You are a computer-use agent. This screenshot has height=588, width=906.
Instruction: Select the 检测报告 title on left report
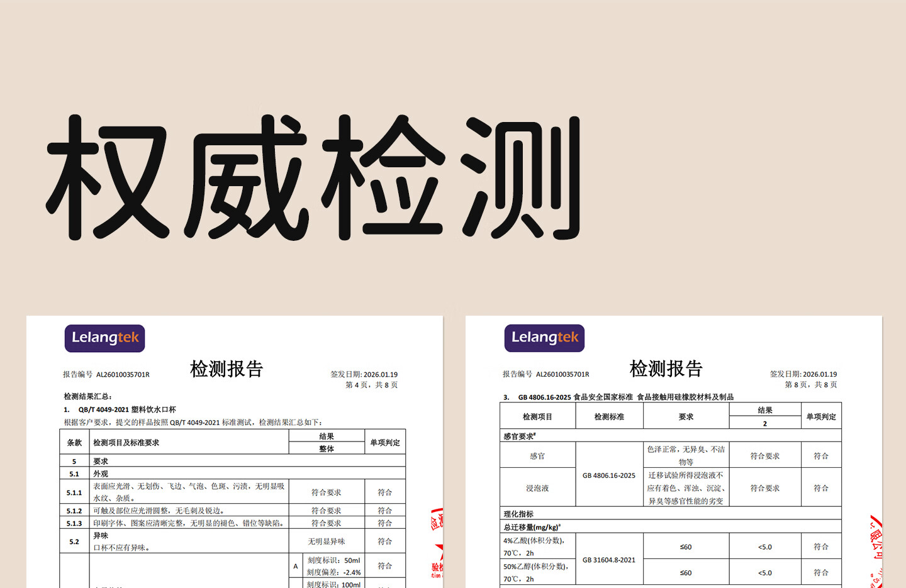[226, 369]
